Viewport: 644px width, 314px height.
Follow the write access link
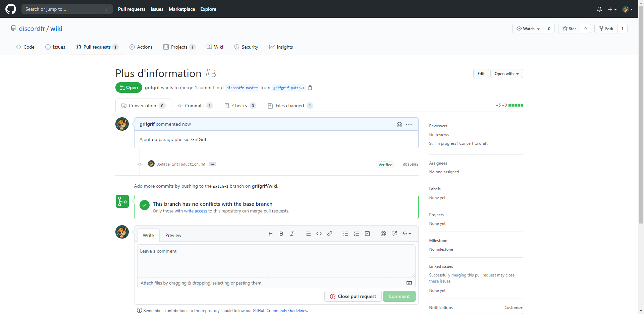point(196,211)
